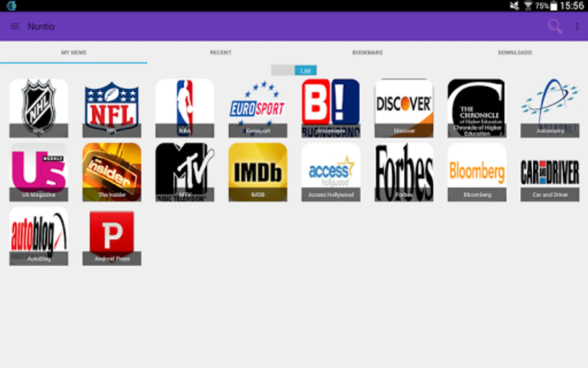Open the Bloomberg news tile
The image size is (588, 368).
pos(477,172)
